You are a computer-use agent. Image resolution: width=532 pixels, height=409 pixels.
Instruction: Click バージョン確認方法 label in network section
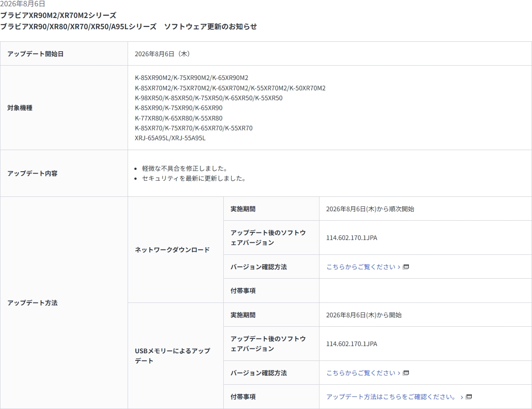[x=258, y=267]
